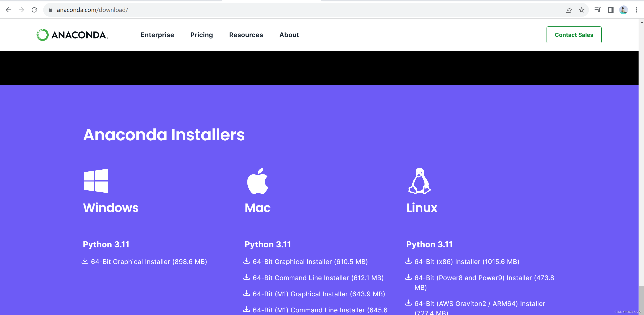Click the Anaconda logo
Screen dimensions: 644x315
point(72,35)
